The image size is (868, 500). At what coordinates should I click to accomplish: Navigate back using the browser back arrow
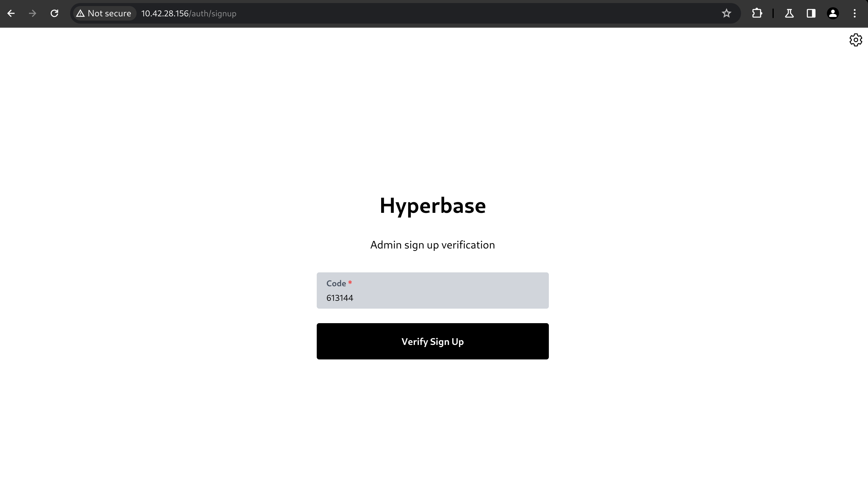click(11, 13)
